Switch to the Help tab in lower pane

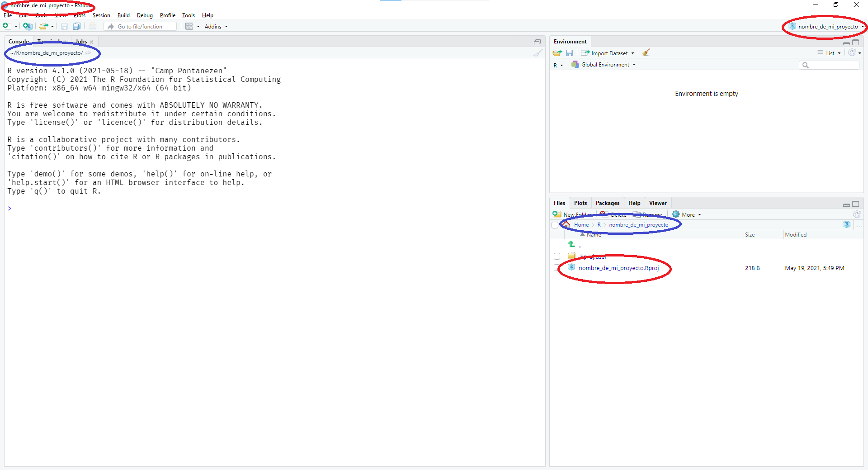(634, 203)
